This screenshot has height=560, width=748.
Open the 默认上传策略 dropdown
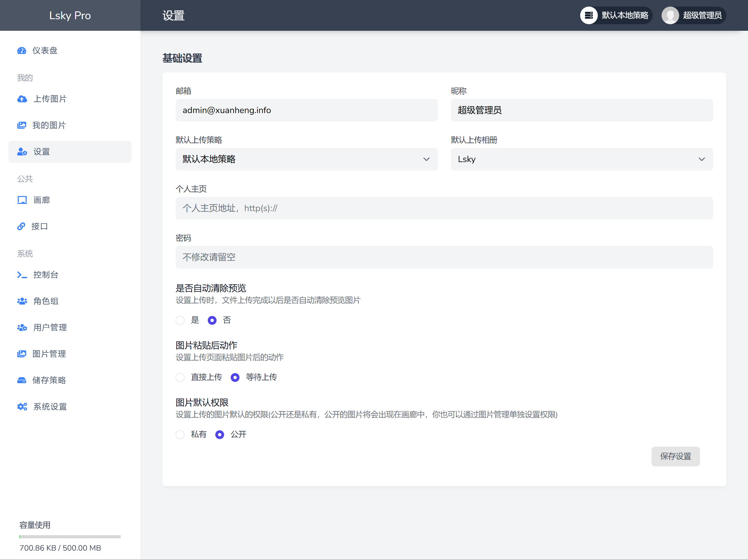point(306,159)
